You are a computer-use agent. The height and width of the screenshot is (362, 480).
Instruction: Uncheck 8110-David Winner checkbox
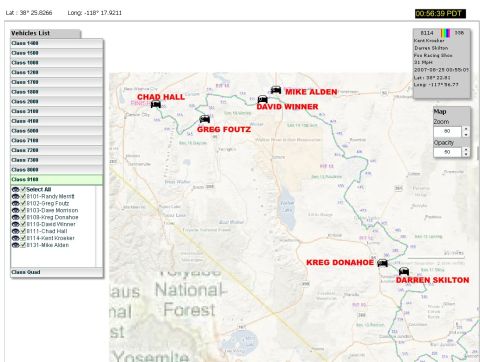point(23,224)
